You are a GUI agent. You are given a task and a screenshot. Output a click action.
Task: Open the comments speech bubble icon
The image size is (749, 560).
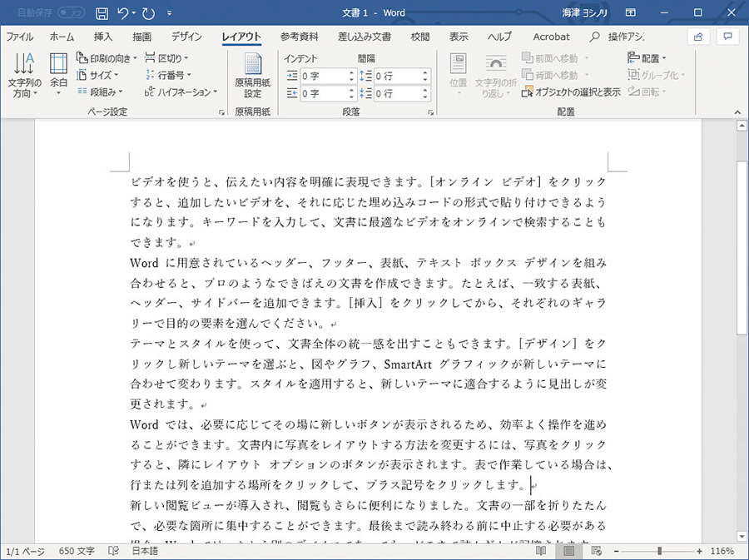[x=727, y=37]
